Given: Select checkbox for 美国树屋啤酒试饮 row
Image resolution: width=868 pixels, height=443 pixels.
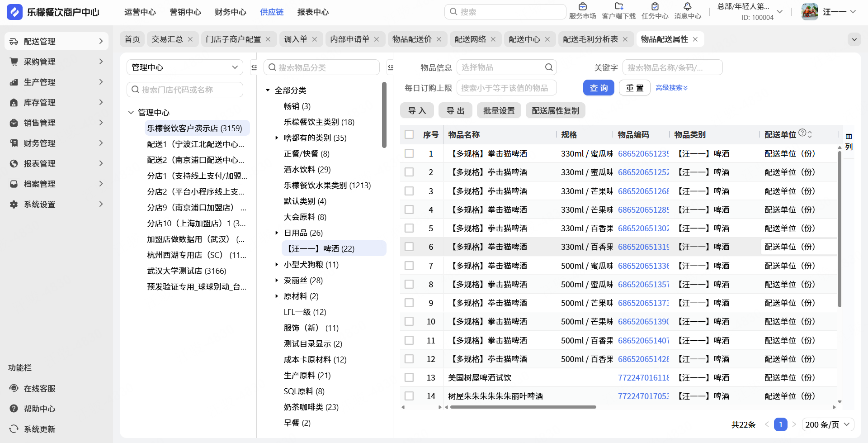Looking at the screenshot, I should (x=409, y=377).
